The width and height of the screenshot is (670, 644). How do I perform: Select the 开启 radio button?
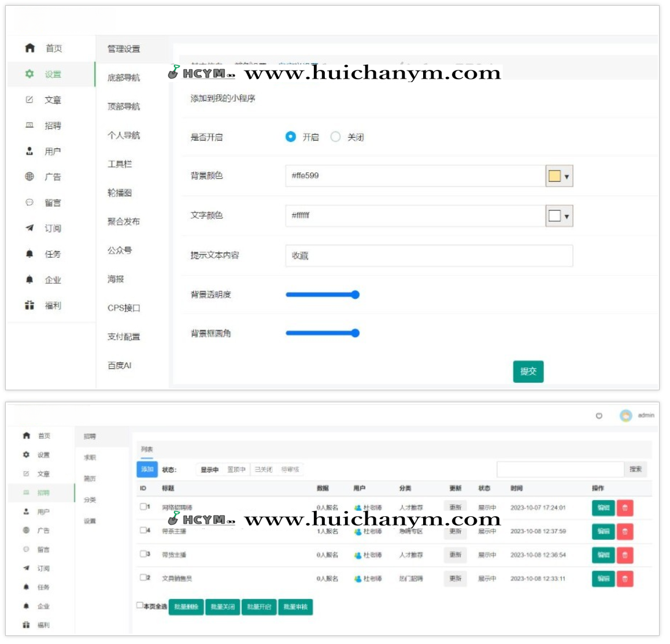289,137
